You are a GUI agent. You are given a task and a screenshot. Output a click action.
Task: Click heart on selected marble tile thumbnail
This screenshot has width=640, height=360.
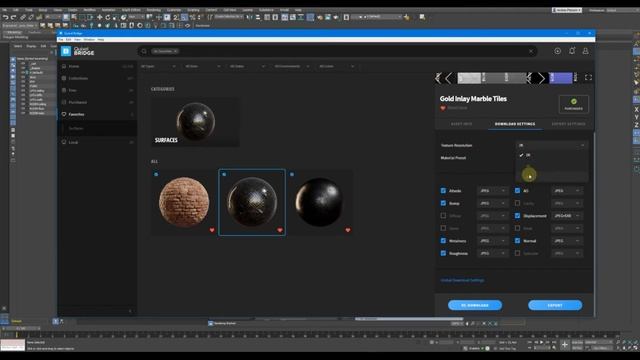pyautogui.click(x=280, y=230)
